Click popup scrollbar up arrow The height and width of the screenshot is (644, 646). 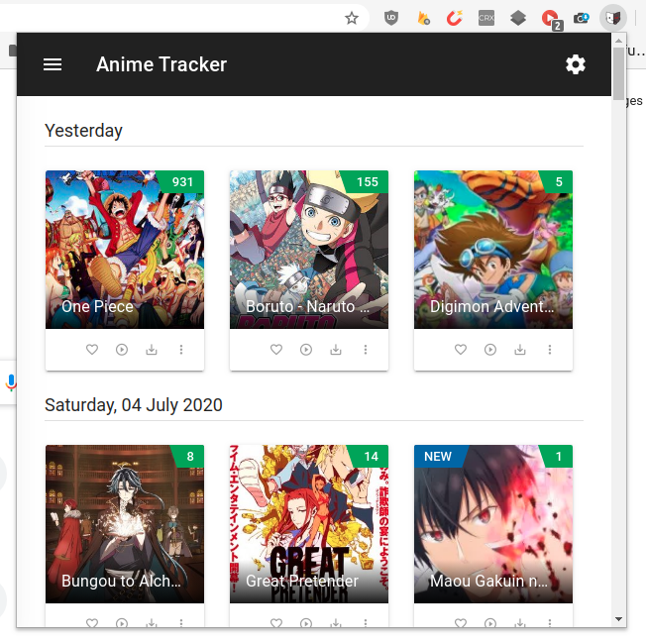point(618,41)
